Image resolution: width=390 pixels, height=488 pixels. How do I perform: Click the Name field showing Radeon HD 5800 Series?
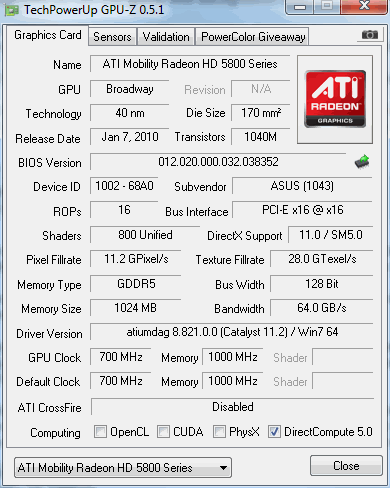(x=190, y=64)
